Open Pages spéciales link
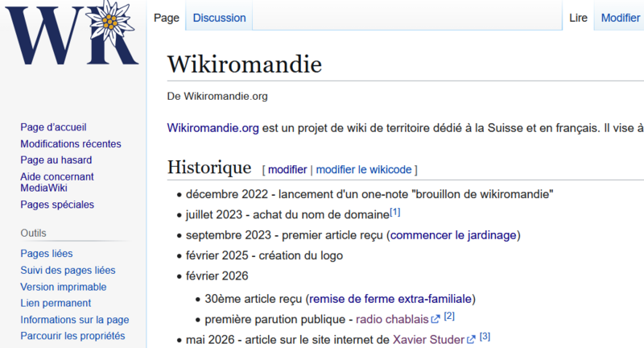This screenshot has height=348, width=644. coord(57,205)
